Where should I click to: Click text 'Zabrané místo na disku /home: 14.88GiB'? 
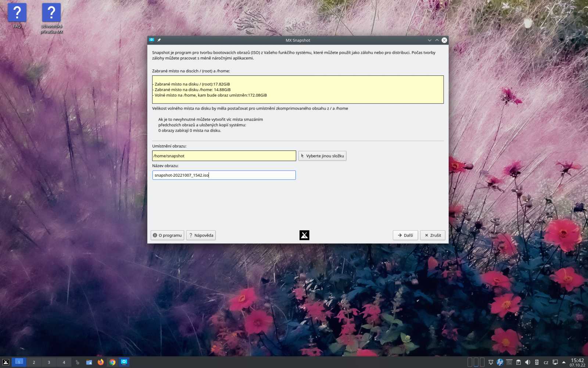pyautogui.click(x=192, y=90)
